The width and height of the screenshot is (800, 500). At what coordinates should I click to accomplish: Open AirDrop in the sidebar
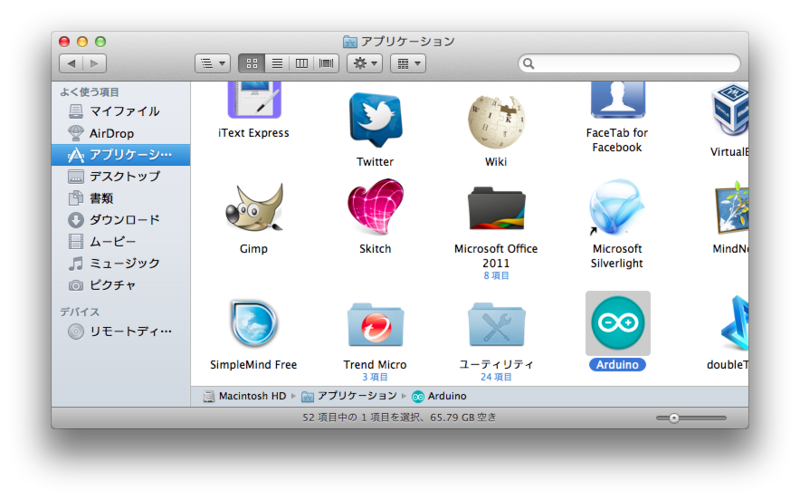[x=121, y=133]
